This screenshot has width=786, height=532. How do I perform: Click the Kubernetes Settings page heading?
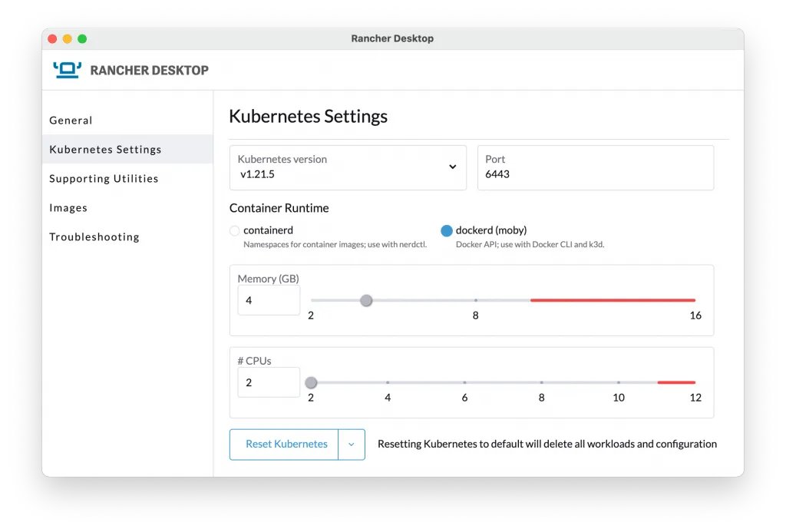pyautogui.click(x=309, y=117)
